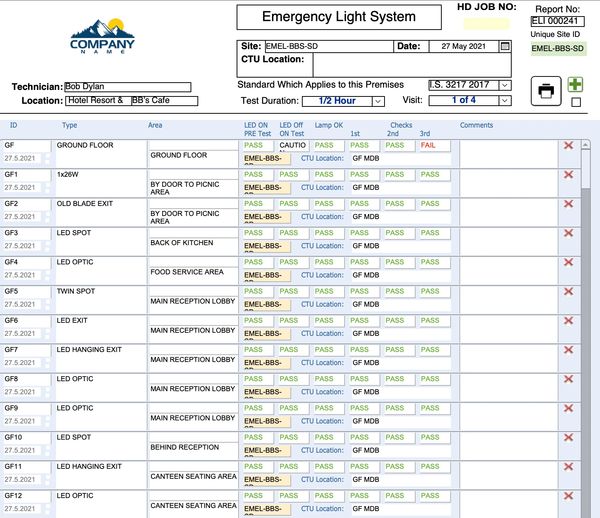Click the Area column header
600x518 pixels.
coord(155,125)
